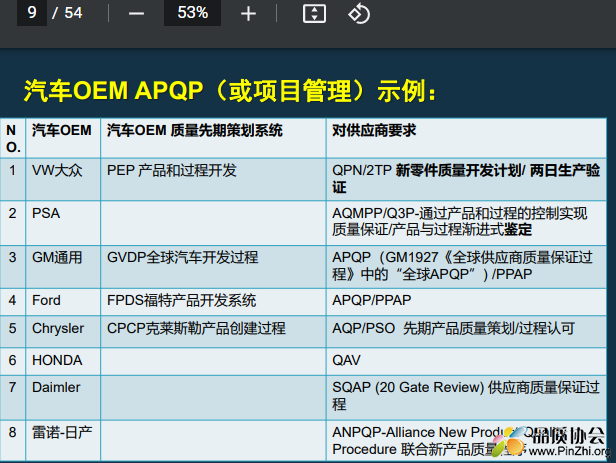This screenshot has height=463, width=616.
Task: Select the page number field showing 9
Action: pyautogui.click(x=32, y=13)
